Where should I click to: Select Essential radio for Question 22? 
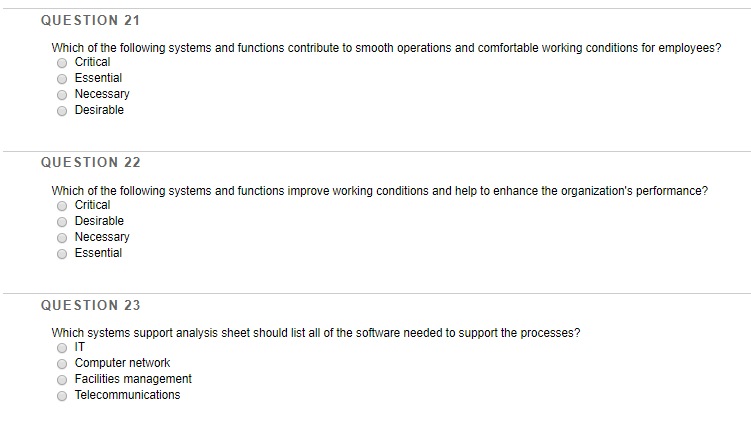(62, 253)
